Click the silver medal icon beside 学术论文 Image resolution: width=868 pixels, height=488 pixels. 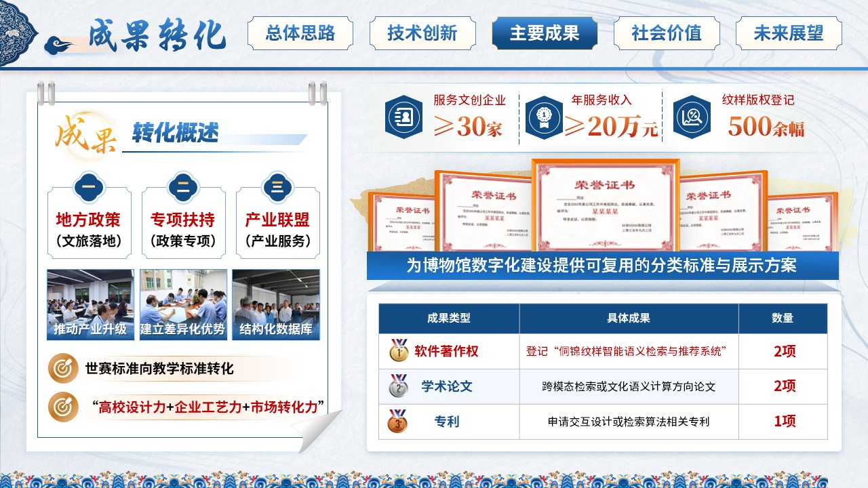pos(399,386)
